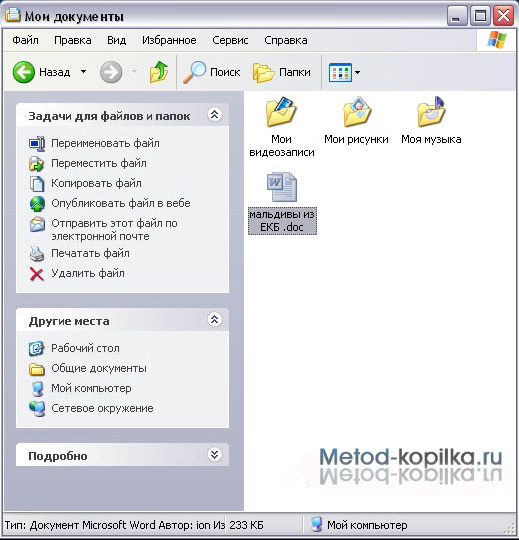Click the Печатать файл printer icon

[37, 254]
